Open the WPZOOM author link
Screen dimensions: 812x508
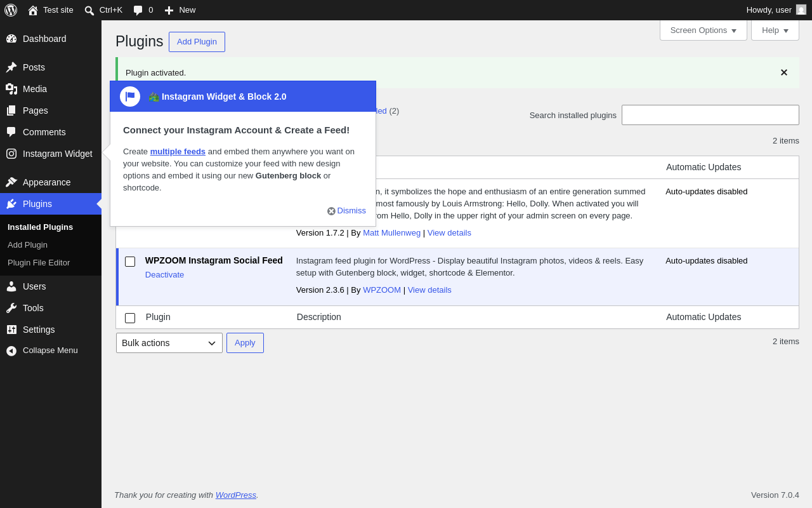(382, 290)
